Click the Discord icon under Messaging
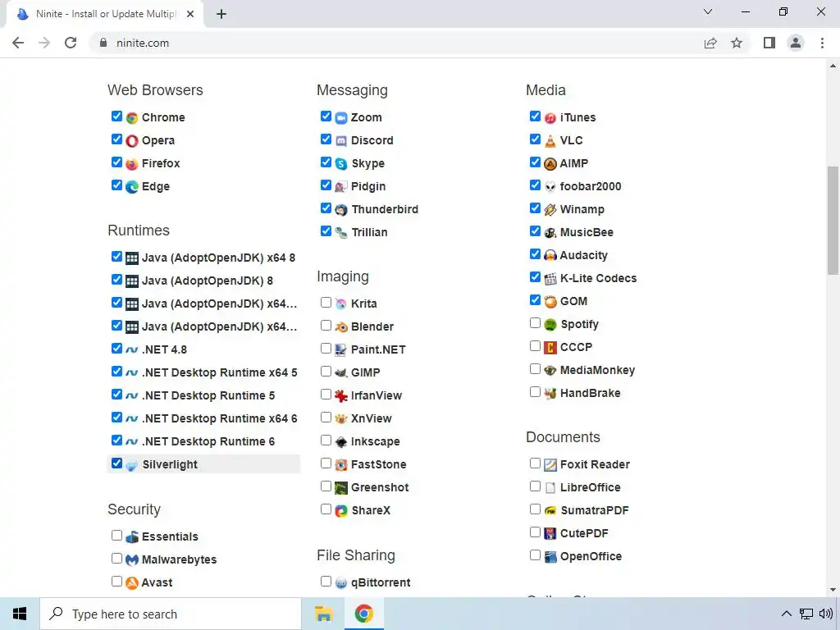 coord(341,141)
